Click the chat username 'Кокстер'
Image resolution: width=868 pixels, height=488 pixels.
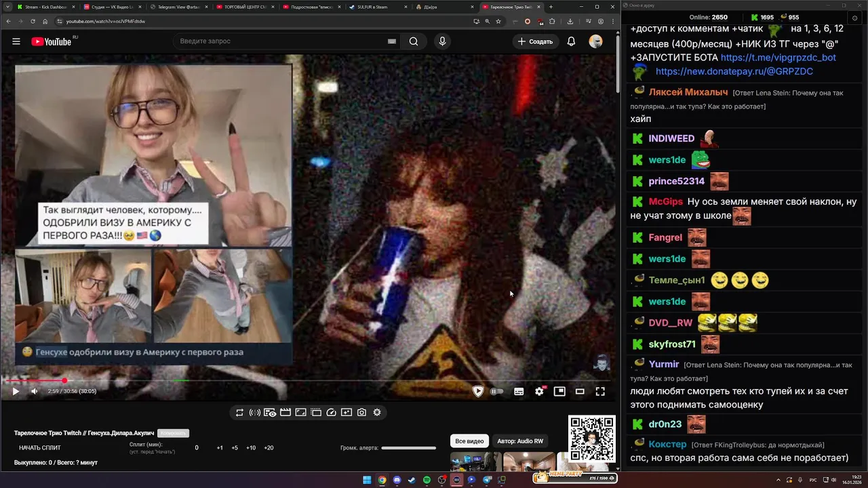click(x=667, y=444)
